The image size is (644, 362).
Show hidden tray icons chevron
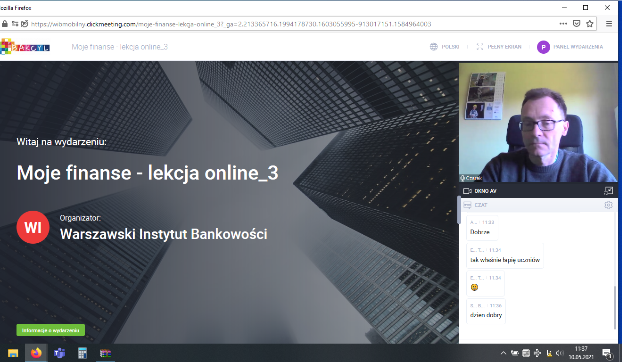point(504,353)
